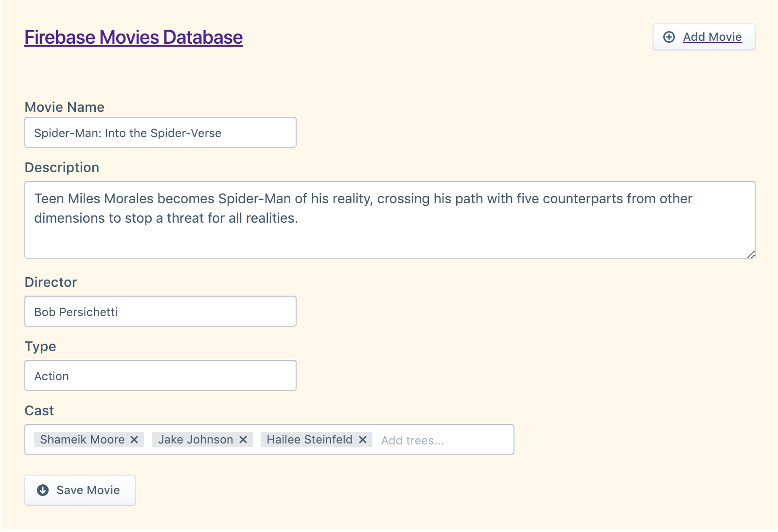Open the Firebase Movies Database link
Viewport: 778px width, 532px height.
(134, 37)
